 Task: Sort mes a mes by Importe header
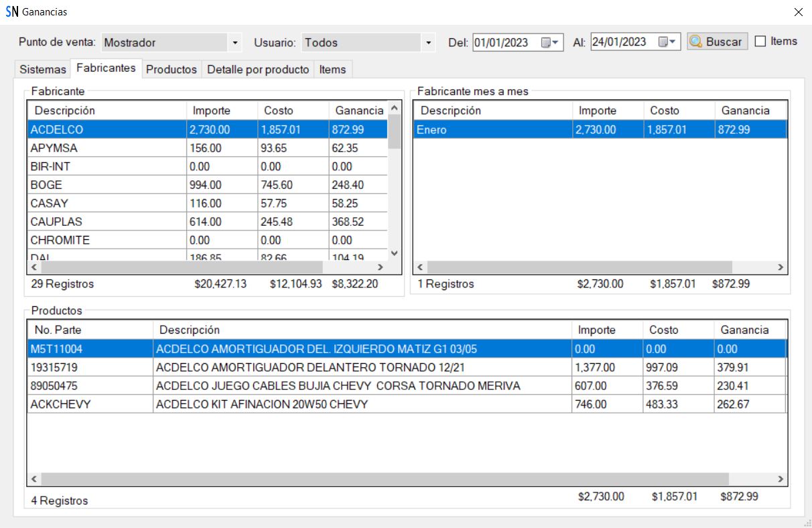608,111
